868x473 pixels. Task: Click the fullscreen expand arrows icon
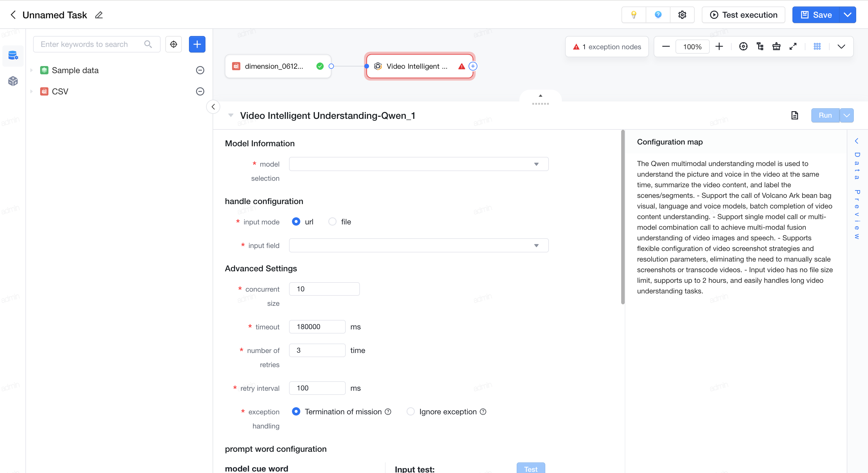pos(793,47)
